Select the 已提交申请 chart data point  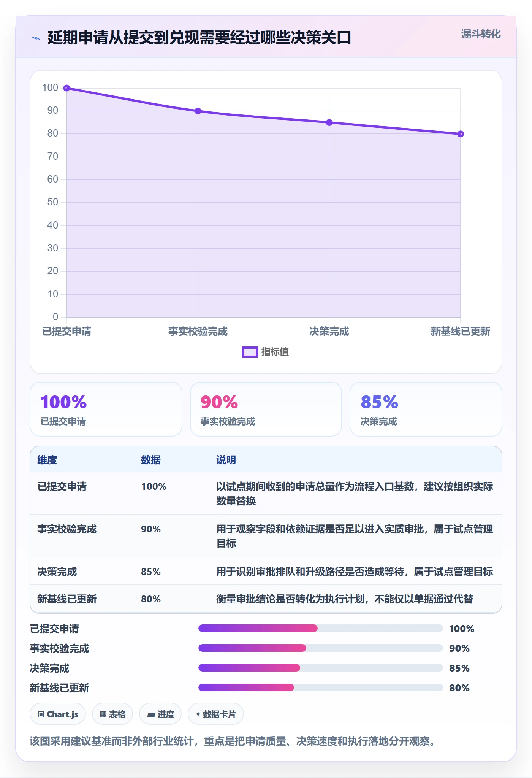[66, 88]
